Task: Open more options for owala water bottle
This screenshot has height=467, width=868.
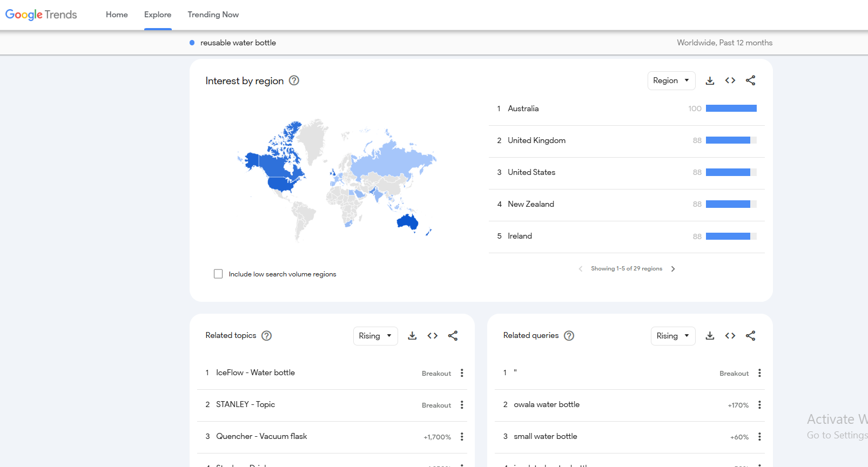Action: point(759,405)
